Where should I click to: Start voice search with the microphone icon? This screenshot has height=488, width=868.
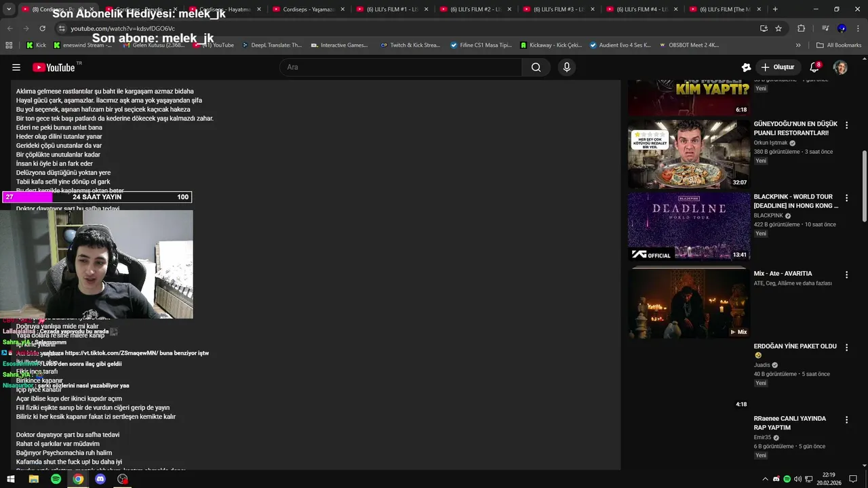click(567, 67)
